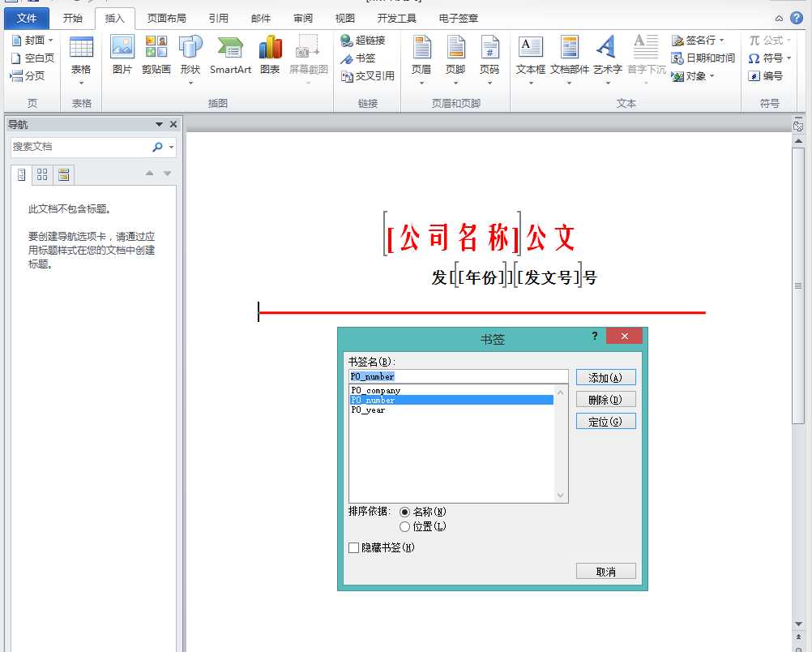Close the navigation (导航) pane
Viewport: 812px width, 652px height.
[173, 124]
